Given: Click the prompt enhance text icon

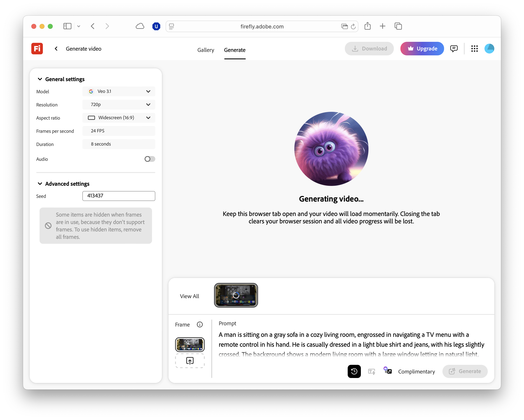Looking at the screenshot, I should coord(371,371).
